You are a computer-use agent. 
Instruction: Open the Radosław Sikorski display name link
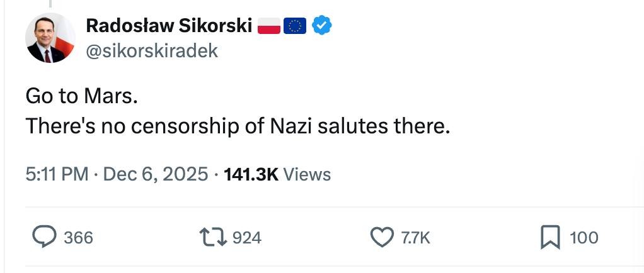(x=169, y=26)
